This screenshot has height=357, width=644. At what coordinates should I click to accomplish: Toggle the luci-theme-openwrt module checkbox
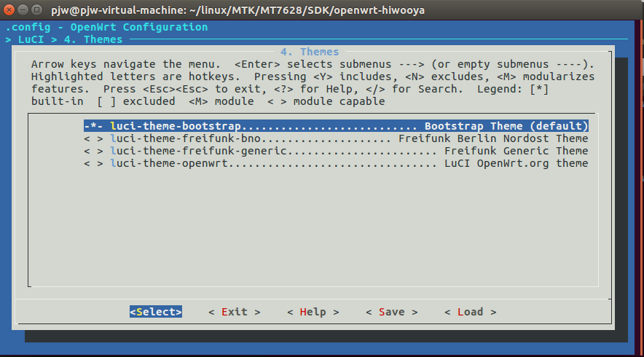point(93,163)
